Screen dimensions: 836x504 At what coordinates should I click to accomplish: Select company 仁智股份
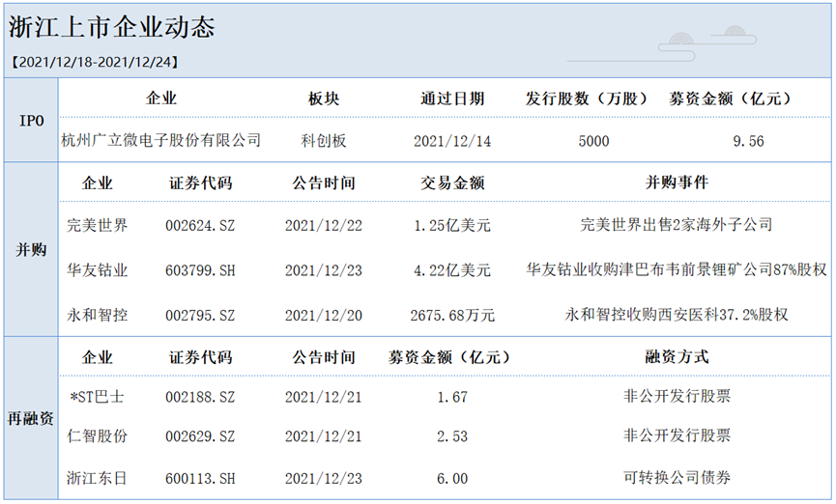97,436
